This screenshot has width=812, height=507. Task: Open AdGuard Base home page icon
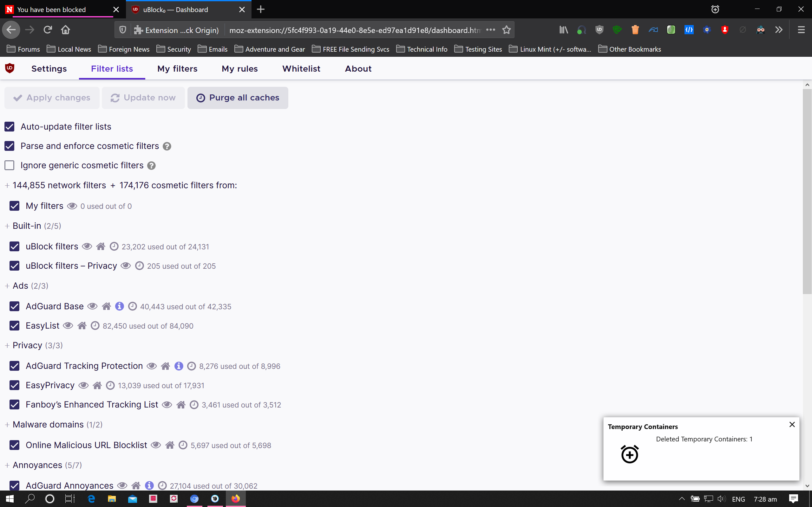(106, 306)
